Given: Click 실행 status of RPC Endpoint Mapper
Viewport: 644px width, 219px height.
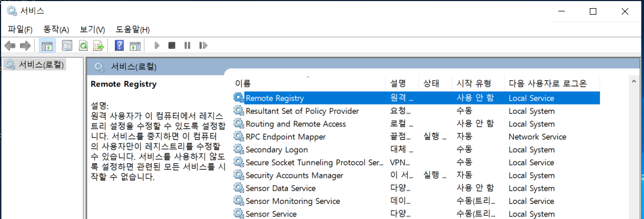Looking at the screenshot, I should [435, 137].
